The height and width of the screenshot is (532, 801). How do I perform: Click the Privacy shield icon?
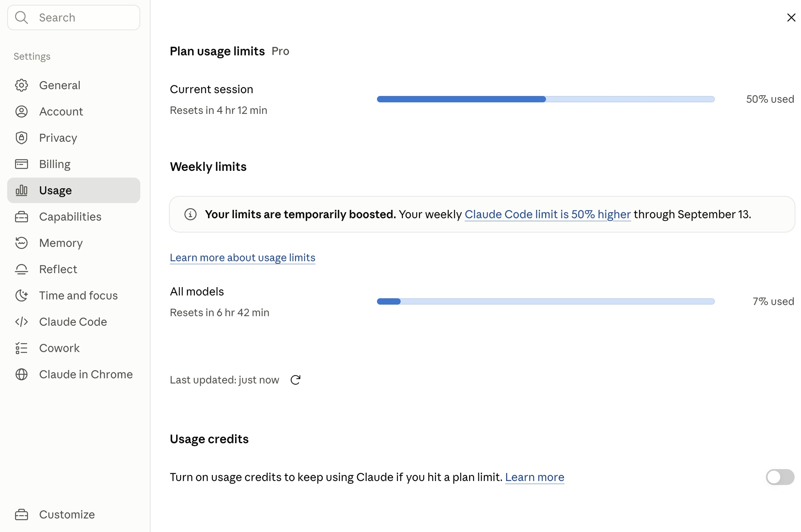click(x=22, y=138)
